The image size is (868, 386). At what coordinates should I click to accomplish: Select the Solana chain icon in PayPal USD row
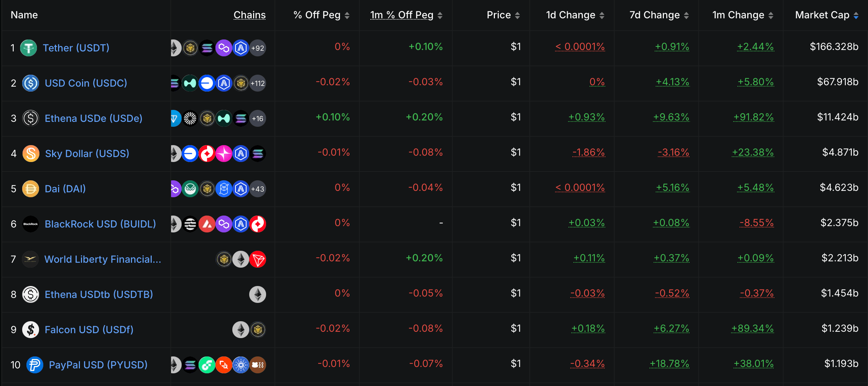coord(190,365)
